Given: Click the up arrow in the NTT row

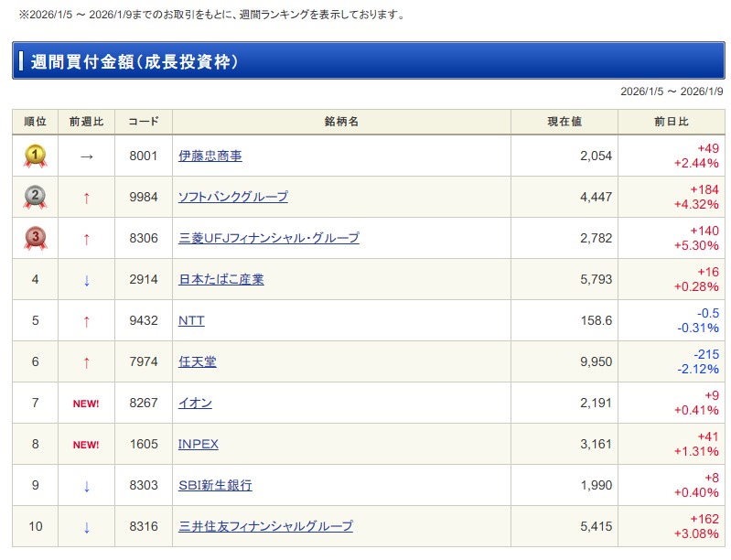Looking at the screenshot, I should click(x=86, y=321).
